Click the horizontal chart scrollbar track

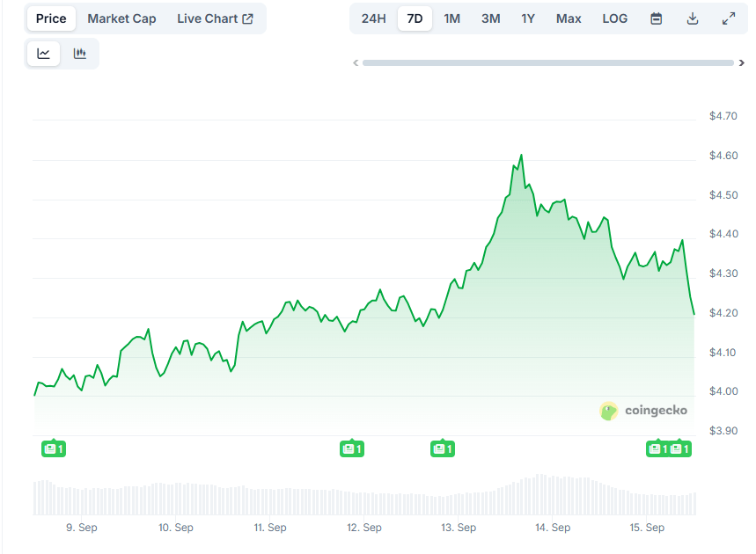546,62
